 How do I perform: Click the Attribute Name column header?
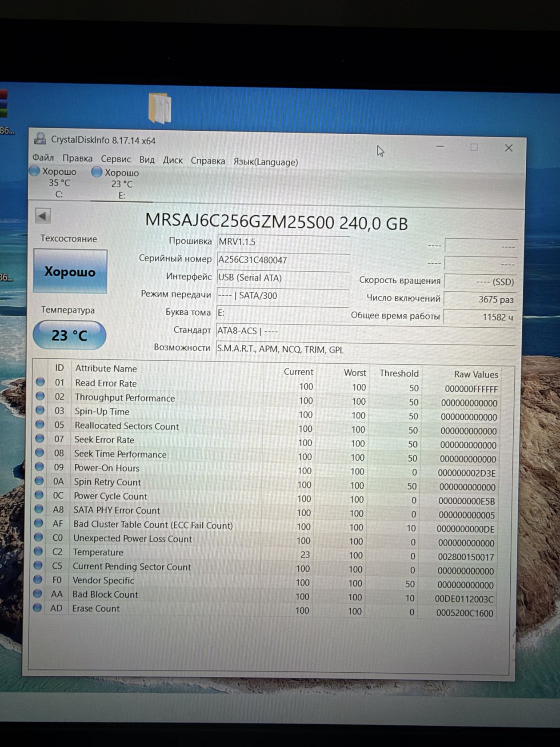(106, 369)
